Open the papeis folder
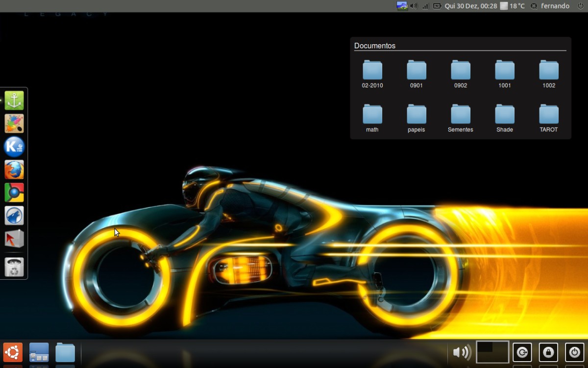588x368 pixels. (416, 118)
